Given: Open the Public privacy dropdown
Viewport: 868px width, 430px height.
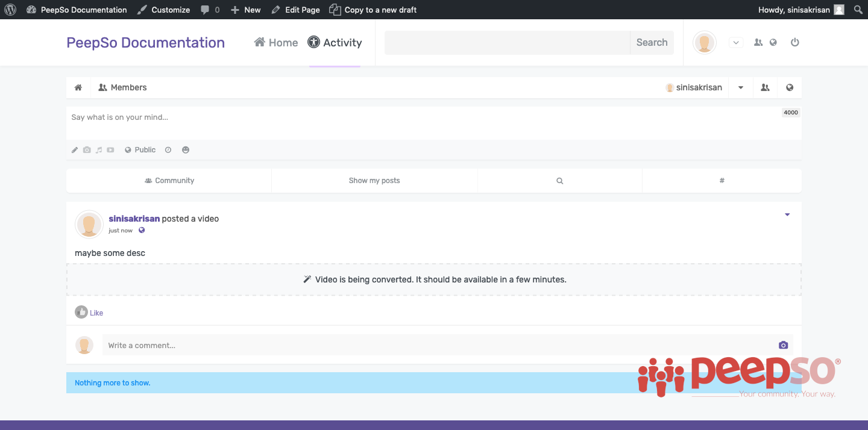Looking at the screenshot, I should tap(140, 150).
